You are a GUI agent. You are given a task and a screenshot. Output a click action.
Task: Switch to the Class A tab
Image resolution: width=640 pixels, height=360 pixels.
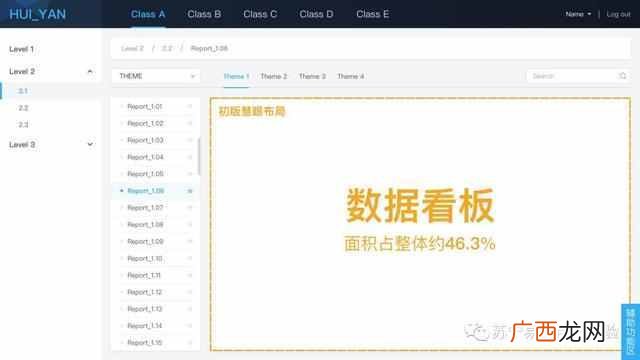(x=148, y=14)
